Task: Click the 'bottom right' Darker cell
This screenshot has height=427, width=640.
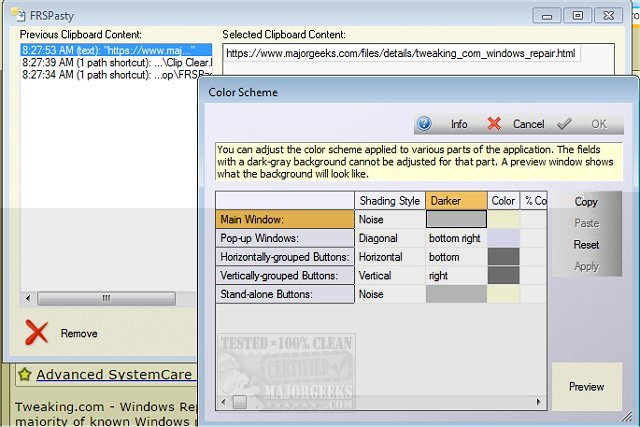Action: pos(456,238)
